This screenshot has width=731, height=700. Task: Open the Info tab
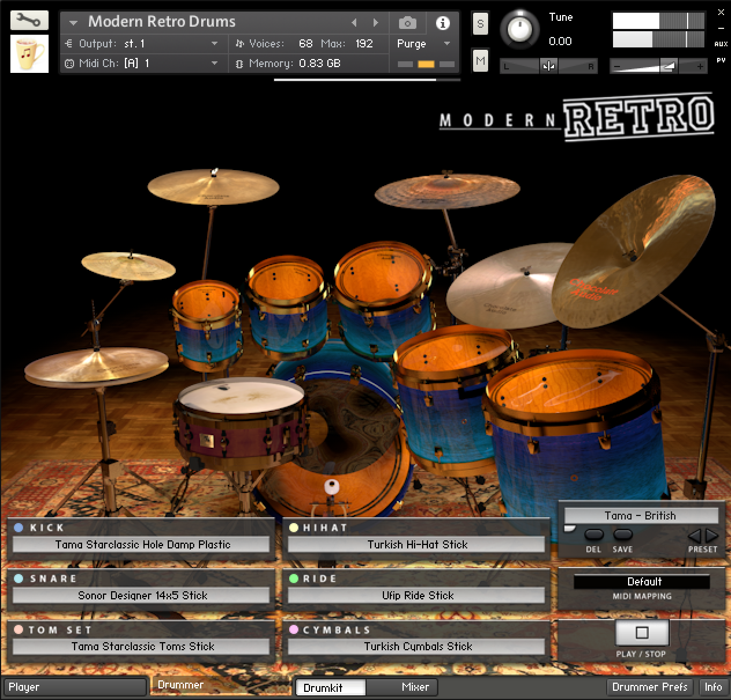point(713,687)
